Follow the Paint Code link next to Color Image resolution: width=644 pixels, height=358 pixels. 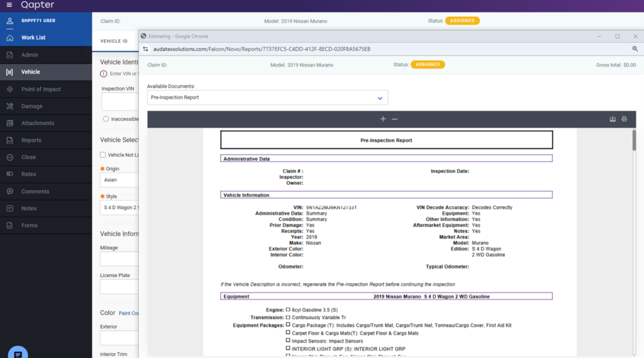coord(129,313)
